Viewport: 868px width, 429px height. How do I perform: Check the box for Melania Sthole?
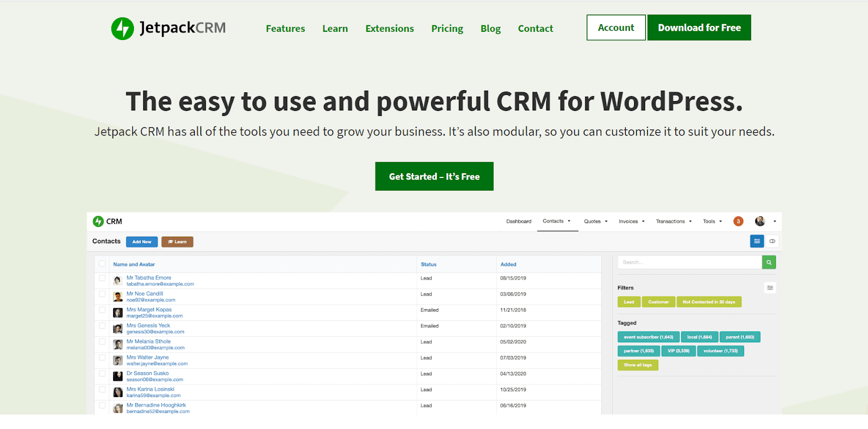pyautogui.click(x=102, y=342)
